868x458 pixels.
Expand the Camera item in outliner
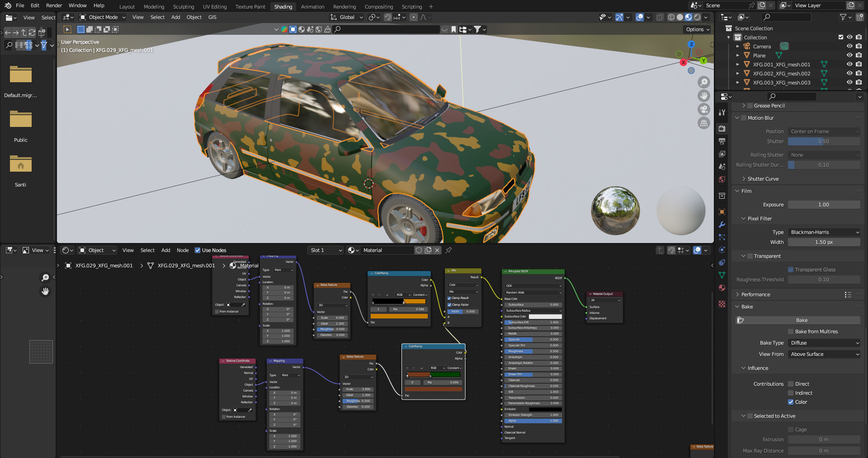[737, 47]
